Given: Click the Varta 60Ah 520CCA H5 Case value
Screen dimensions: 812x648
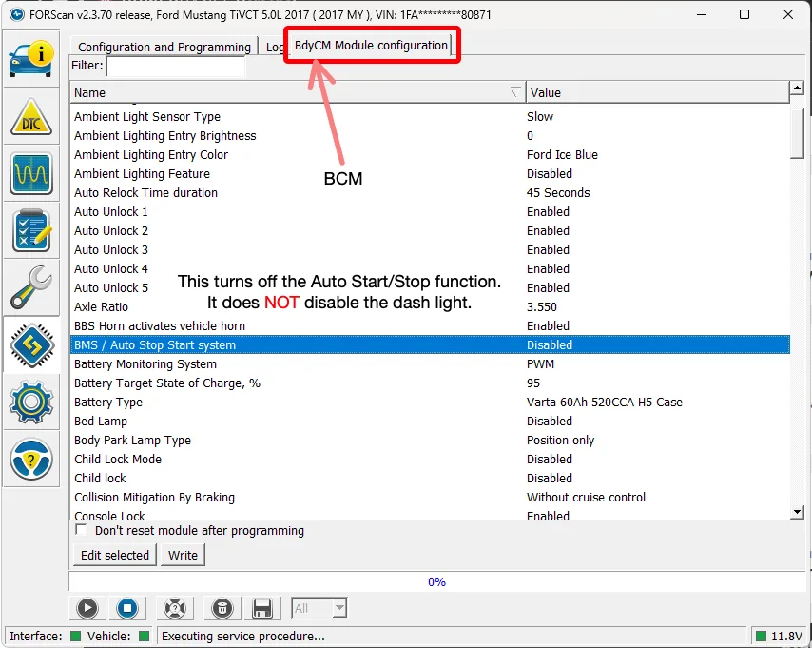Looking at the screenshot, I should (605, 402).
